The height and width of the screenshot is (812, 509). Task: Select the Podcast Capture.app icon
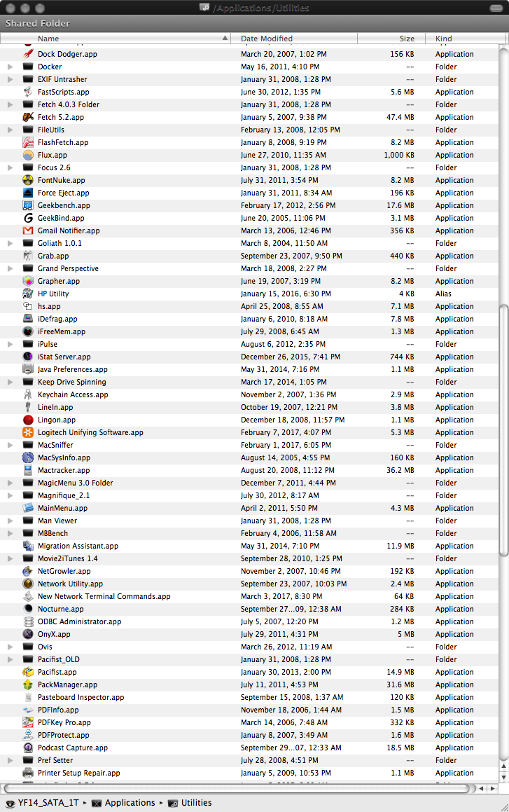point(29,748)
